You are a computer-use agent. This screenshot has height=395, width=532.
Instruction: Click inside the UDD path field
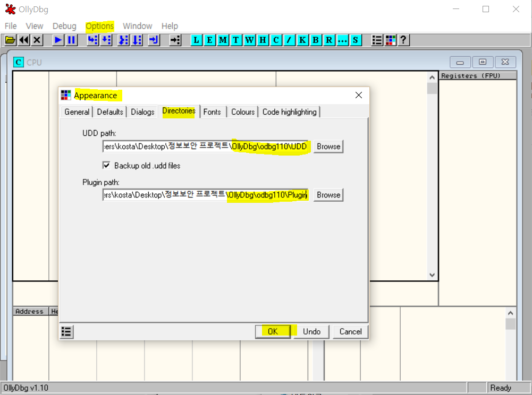tap(205, 147)
